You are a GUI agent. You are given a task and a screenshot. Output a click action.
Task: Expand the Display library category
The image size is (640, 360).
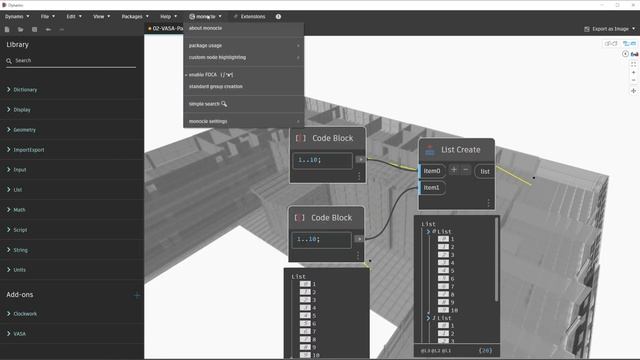9,109
